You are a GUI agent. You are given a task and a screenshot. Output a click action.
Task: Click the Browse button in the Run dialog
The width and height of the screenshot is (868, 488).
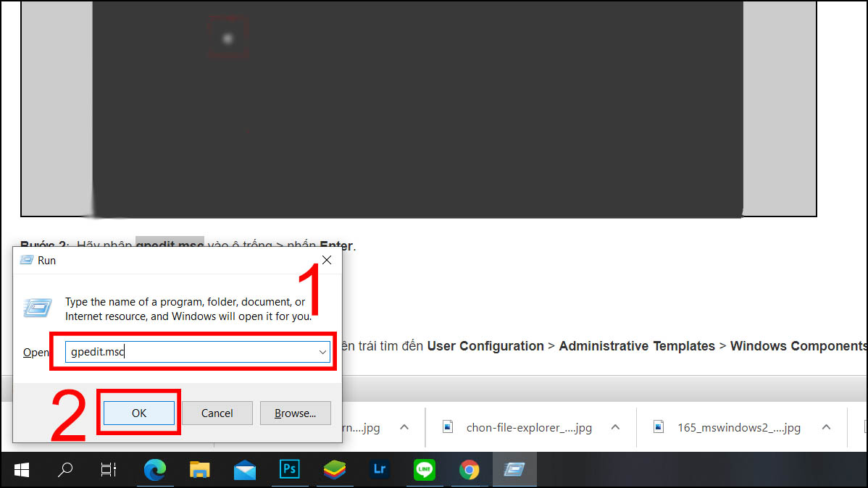[295, 413]
